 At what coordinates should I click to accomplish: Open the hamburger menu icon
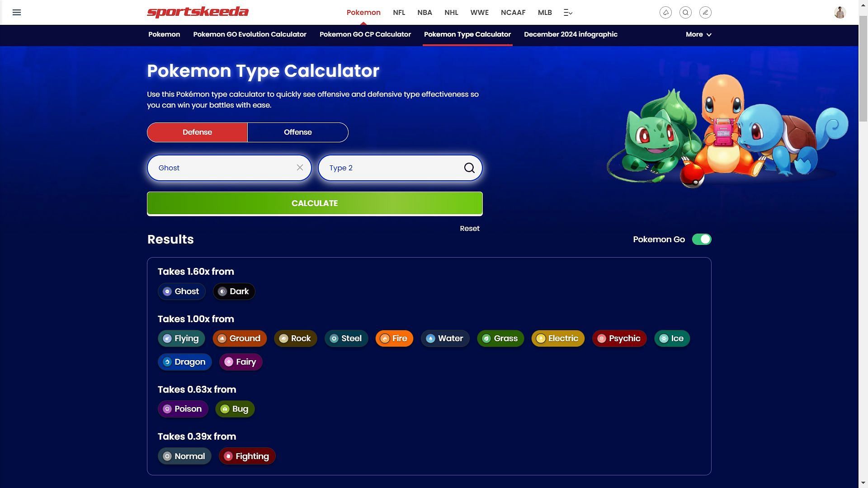[17, 11]
